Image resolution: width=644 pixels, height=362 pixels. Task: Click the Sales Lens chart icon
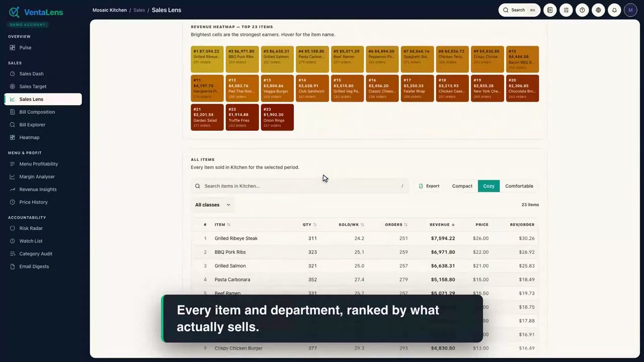(x=13, y=100)
